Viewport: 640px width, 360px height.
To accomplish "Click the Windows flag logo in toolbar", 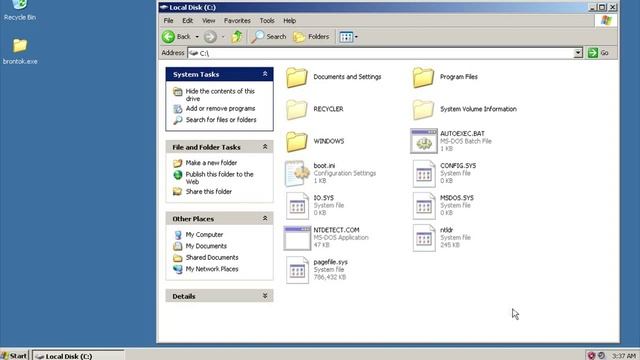I will [x=606, y=20].
